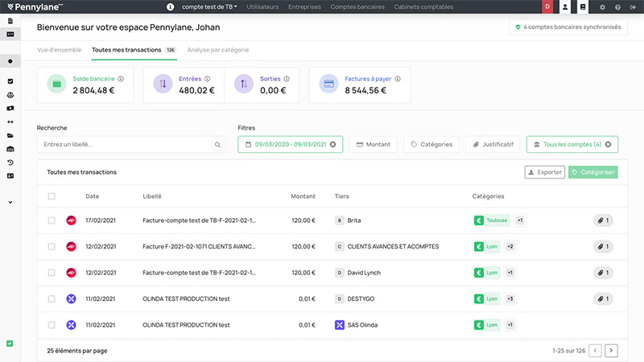Open the compte test de TB dropdown
Viewport: 644px width, 362px height.
coord(209,6)
